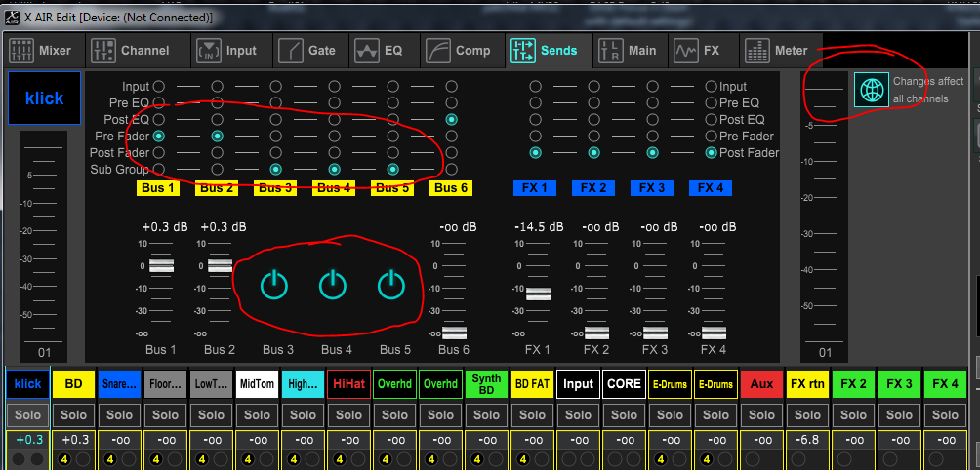Viewport: 980px width, 470px height.
Task: Click the Bus 6 send fader handle
Action: pyautogui.click(x=455, y=333)
